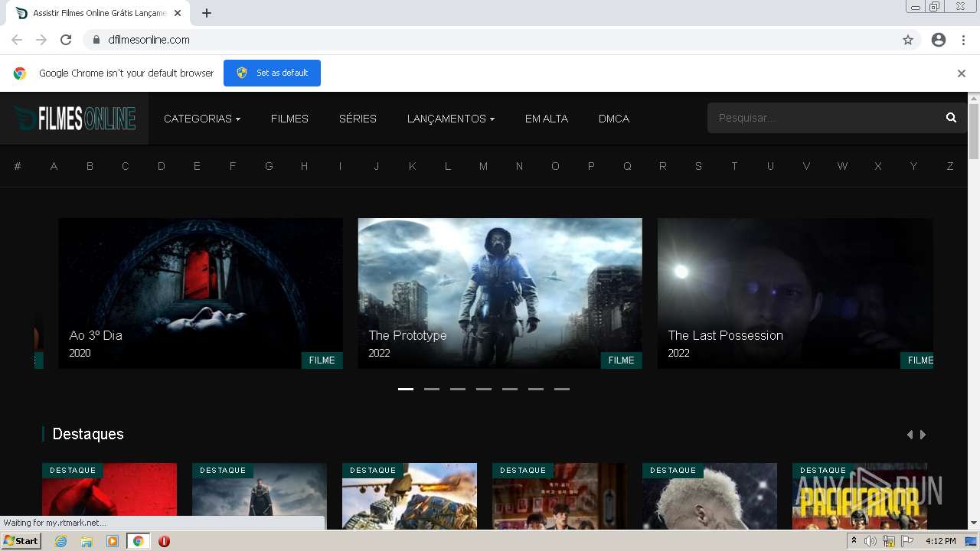Click the page vertical scrollbar
Image resolution: width=980 pixels, height=551 pixels.
(x=974, y=130)
